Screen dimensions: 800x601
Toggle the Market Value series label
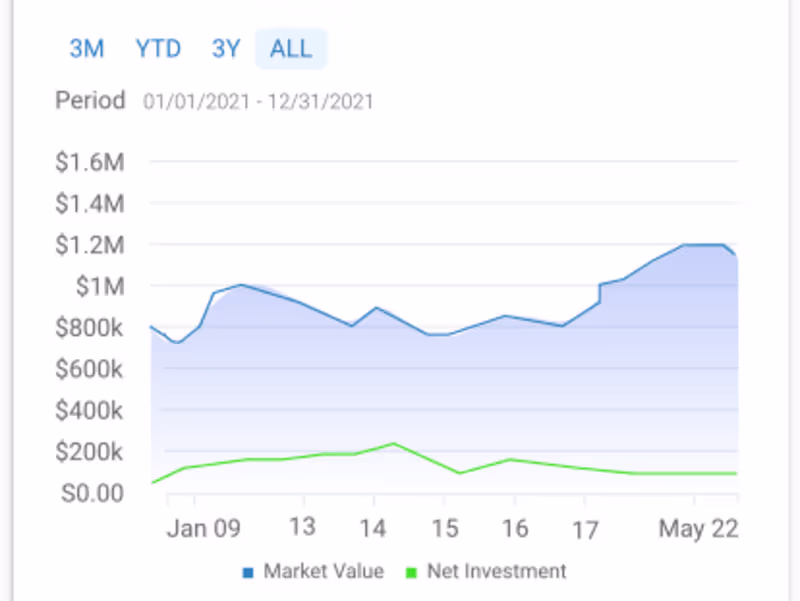pyautogui.click(x=323, y=572)
